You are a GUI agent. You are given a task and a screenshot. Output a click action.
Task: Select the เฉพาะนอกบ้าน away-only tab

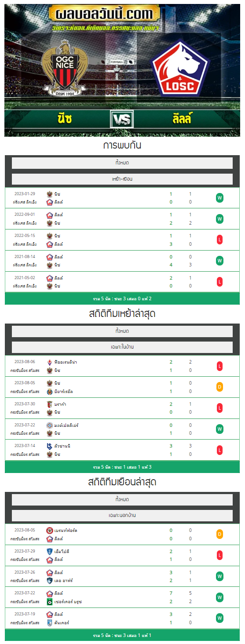122,515
